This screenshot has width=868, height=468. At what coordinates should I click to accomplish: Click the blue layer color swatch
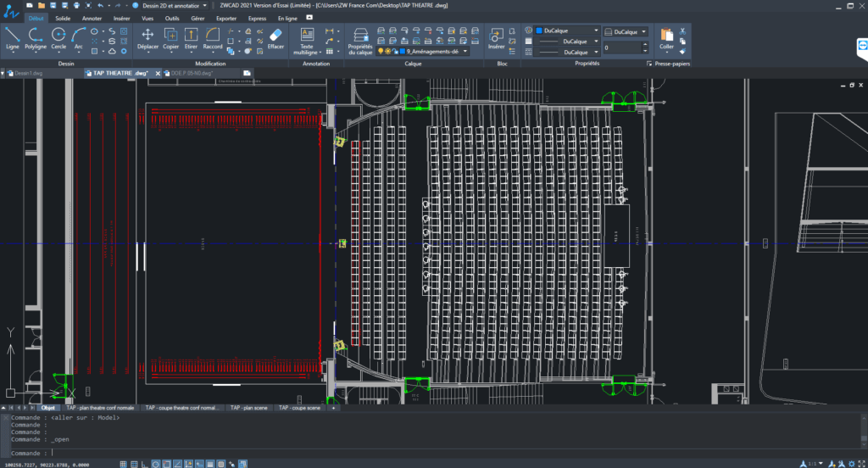pyautogui.click(x=403, y=52)
